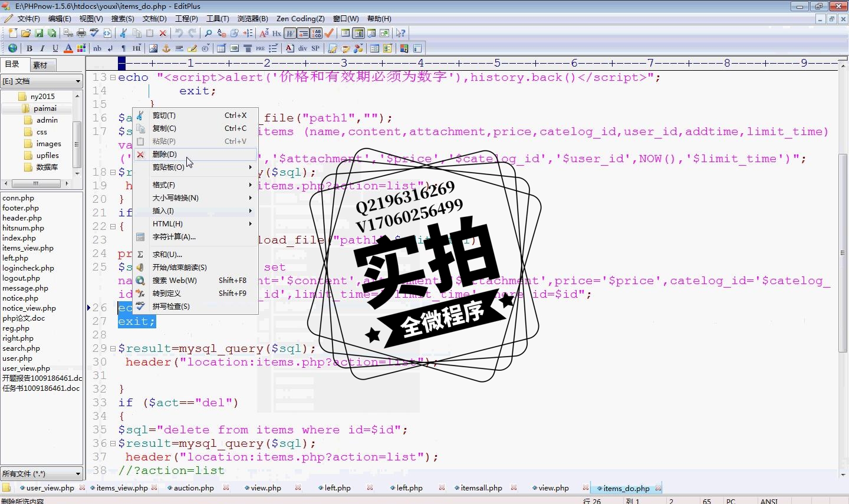Click the View in Browser globe icon

pyautogui.click(x=12, y=48)
